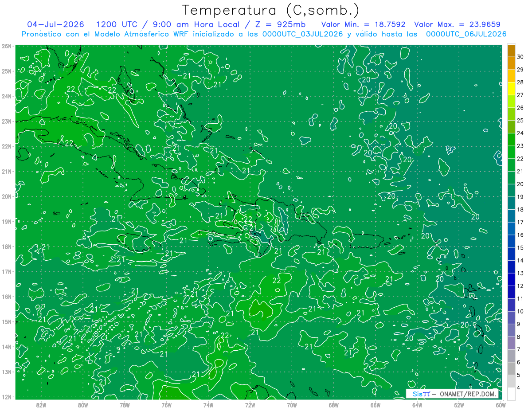532x411 pixels.
Task: Click the '1200 UTC' time text
Action: pos(116,24)
